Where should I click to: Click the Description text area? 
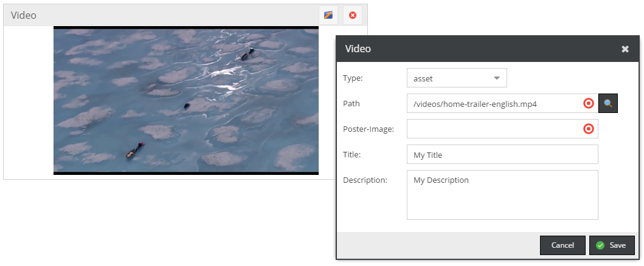coord(502,194)
